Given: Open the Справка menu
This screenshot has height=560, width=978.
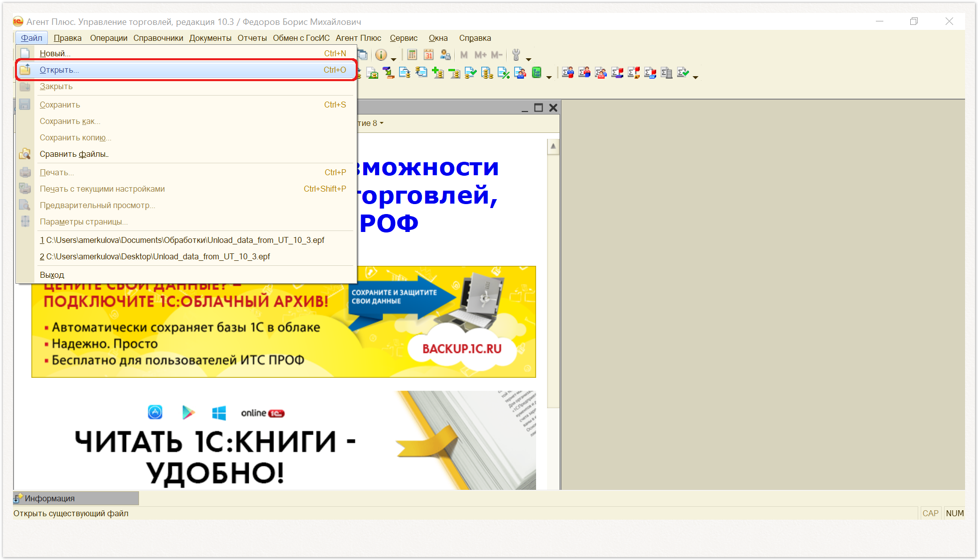Looking at the screenshot, I should coord(475,38).
